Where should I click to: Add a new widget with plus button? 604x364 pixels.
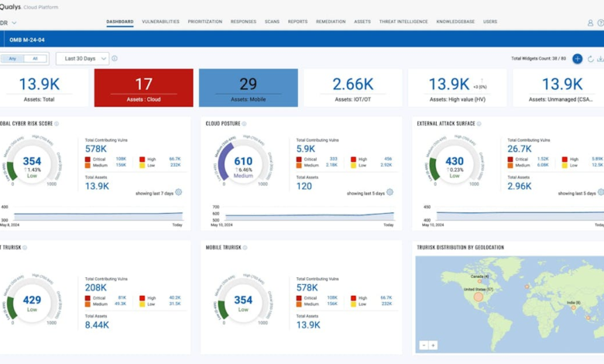point(577,59)
